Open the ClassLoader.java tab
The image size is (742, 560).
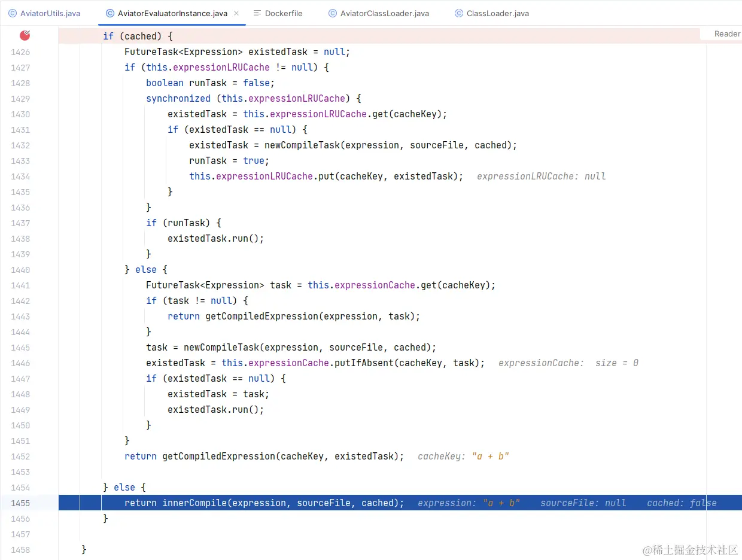(x=491, y=13)
